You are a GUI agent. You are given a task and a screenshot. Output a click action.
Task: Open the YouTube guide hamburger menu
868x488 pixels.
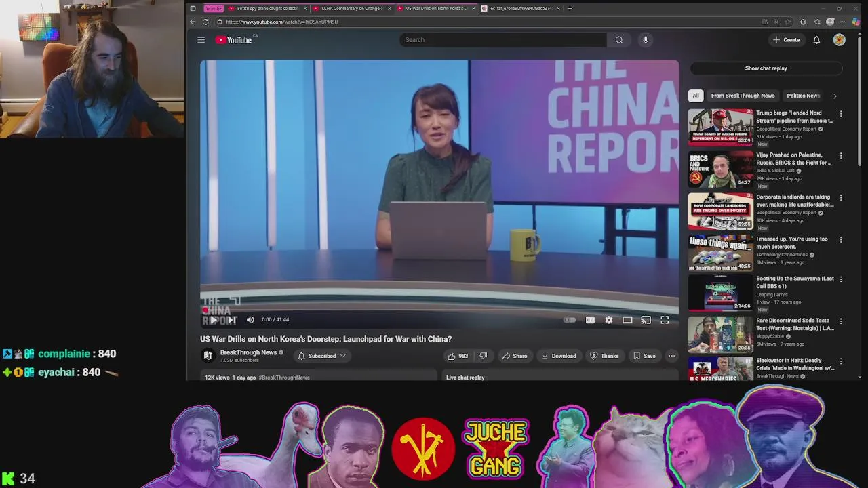point(201,40)
